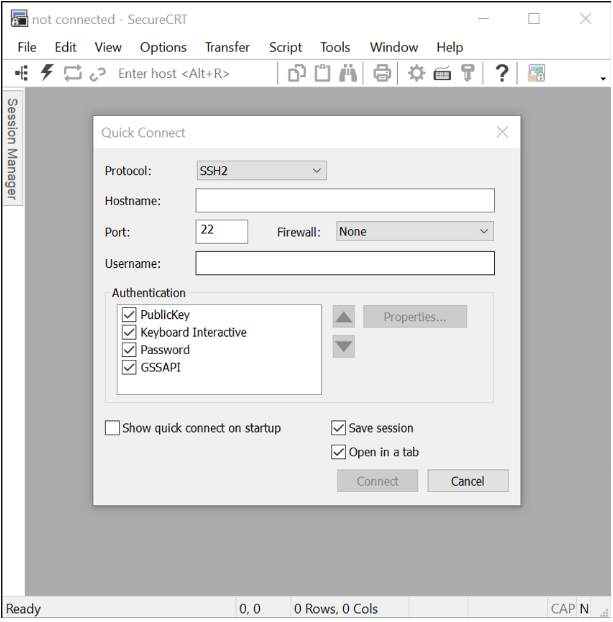613x622 pixels.
Task: Click the Reconnect toolbar icon
Action: point(73,73)
